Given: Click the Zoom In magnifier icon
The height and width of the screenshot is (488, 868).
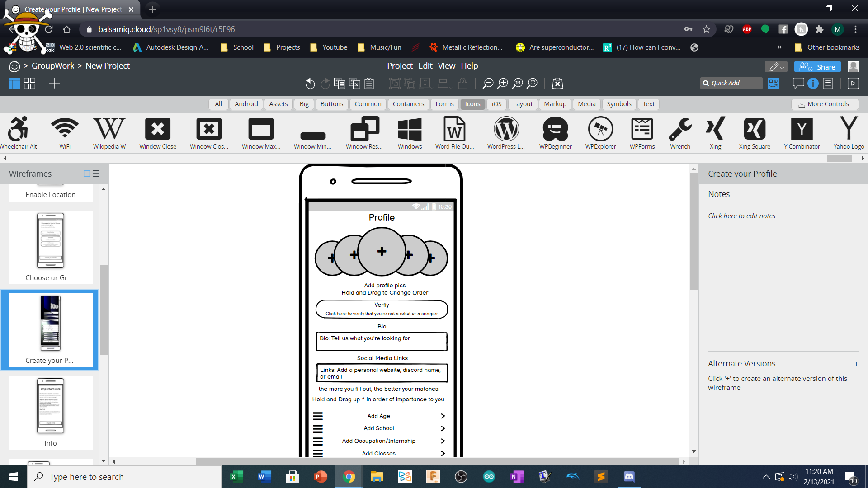Looking at the screenshot, I should (503, 84).
